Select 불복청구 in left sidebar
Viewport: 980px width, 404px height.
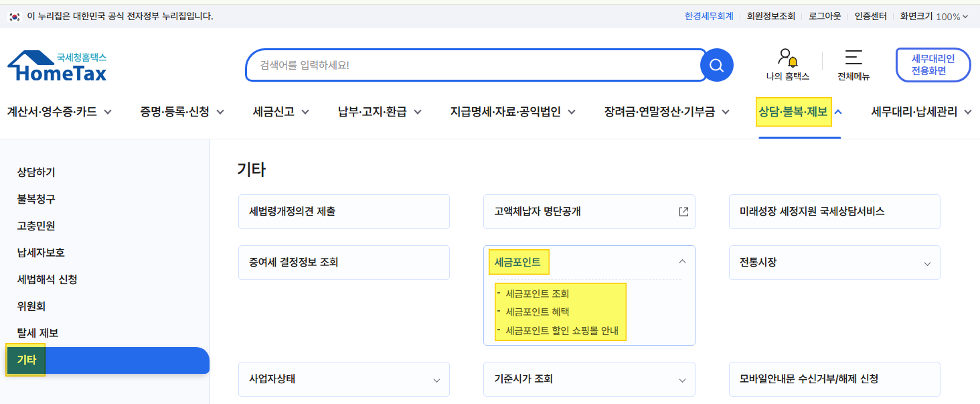[x=36, y=199]
